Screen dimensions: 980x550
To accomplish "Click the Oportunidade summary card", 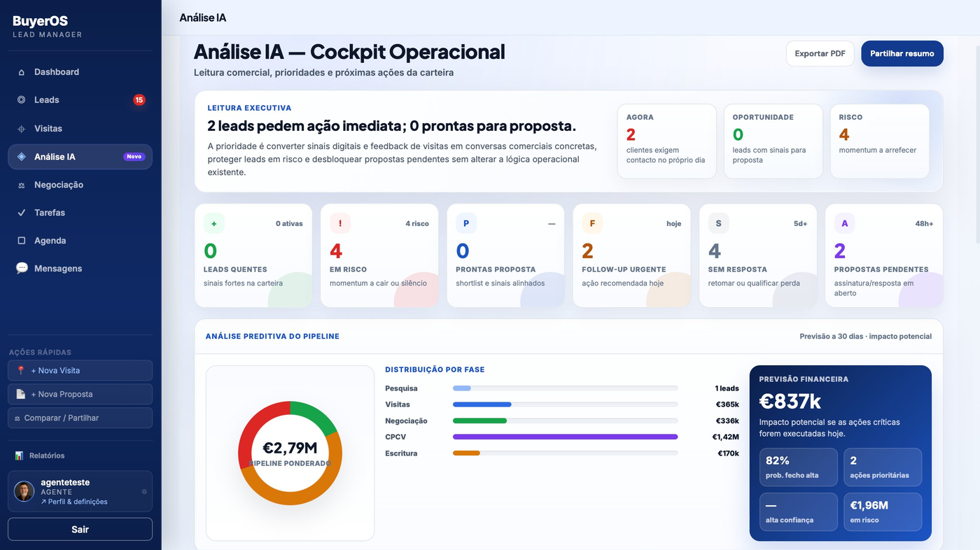I will 773,141.
